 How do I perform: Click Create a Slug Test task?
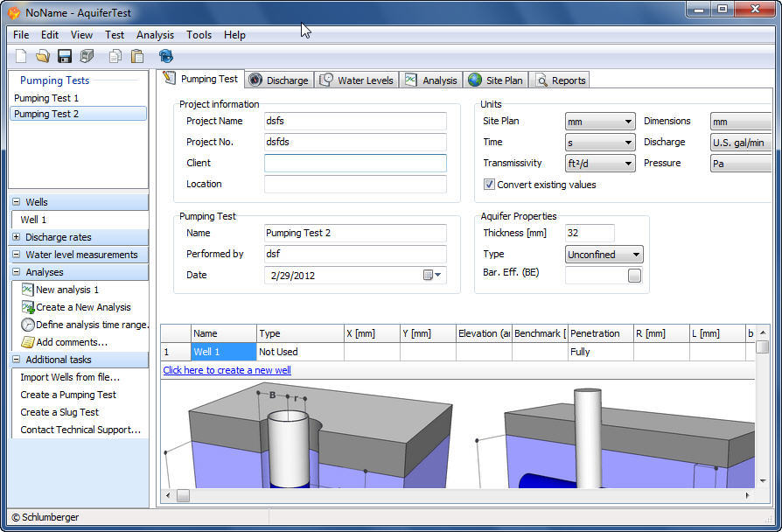click(x=59, y=412)
